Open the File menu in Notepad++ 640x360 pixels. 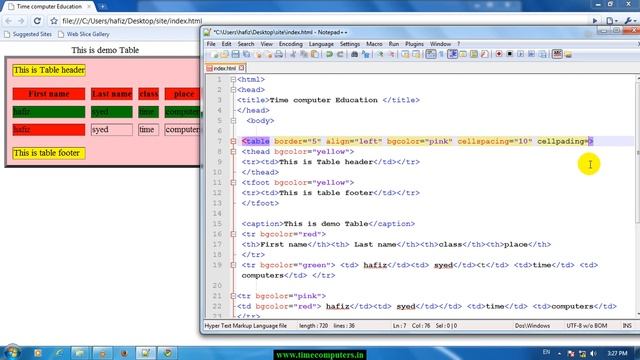(x=211, y=44)
